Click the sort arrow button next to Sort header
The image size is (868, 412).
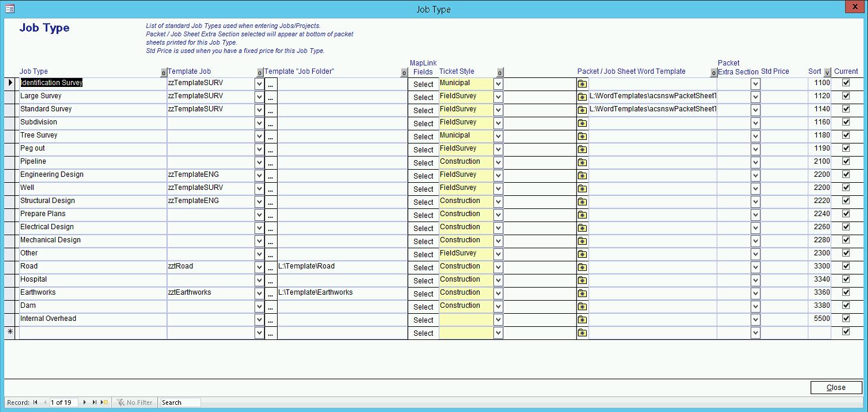(827, 73)
